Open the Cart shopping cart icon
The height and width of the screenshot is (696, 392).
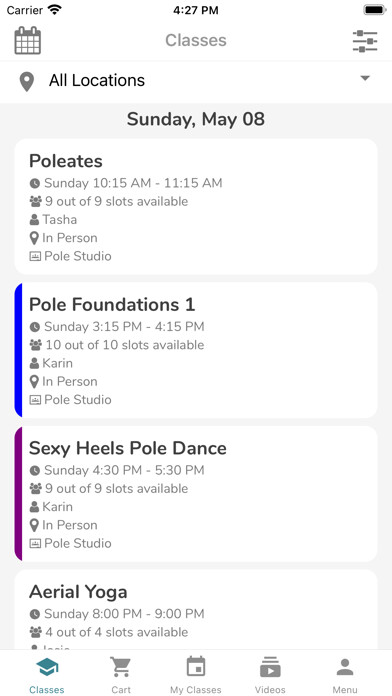click(x=121, y=667)
